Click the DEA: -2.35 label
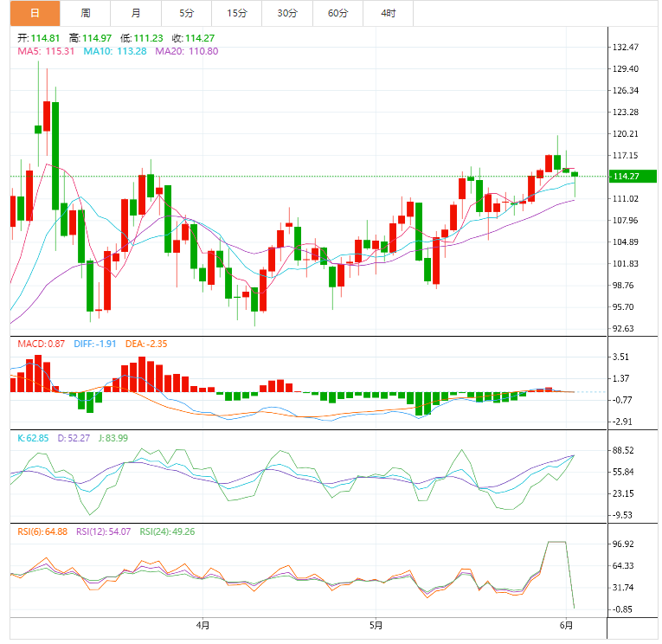This screenshot has height=644, width=662. 146,345
